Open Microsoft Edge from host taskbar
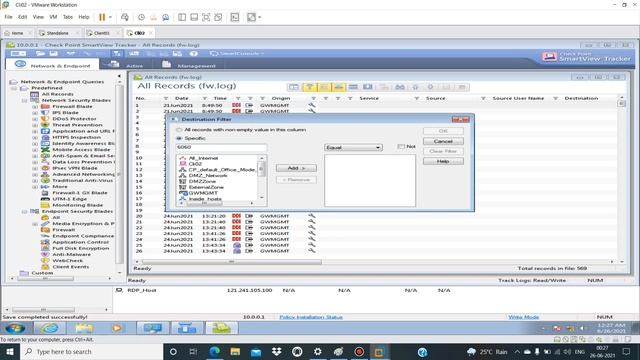Viewport: 640px width, 360px height. pos(215,351)
